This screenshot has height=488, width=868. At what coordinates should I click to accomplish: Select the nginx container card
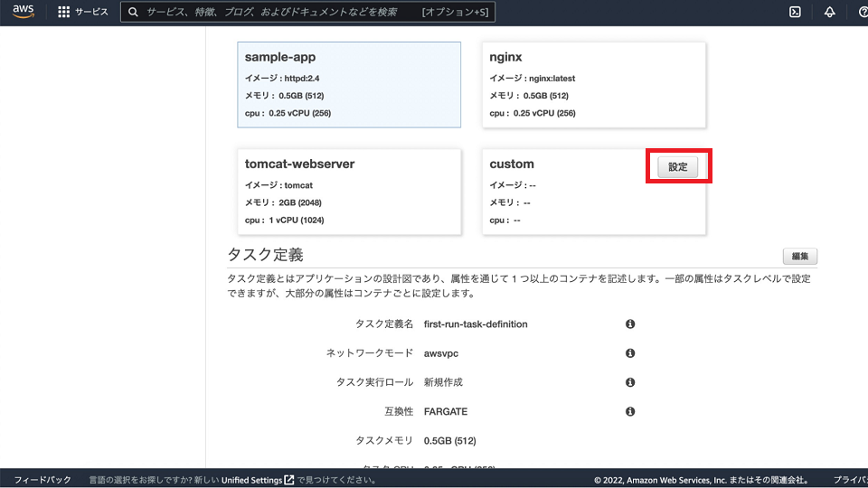tap(593, 84)
